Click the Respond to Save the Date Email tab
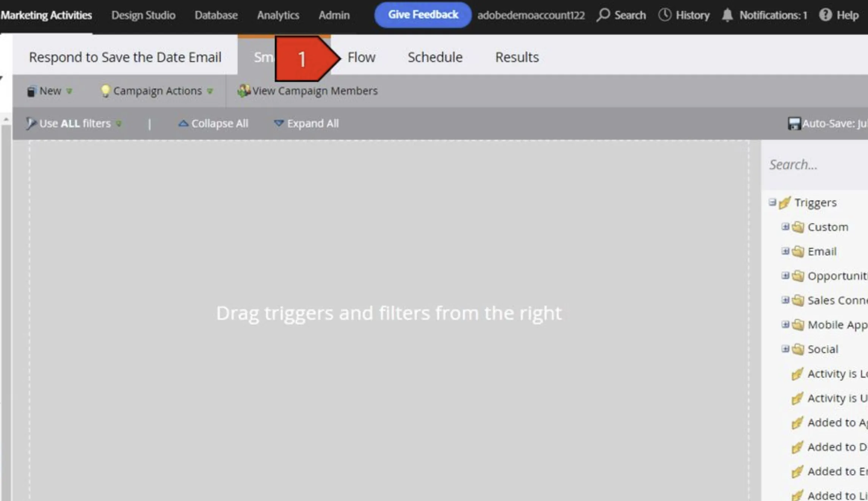This screenshot has height=501, width=868. coord(125,57)
